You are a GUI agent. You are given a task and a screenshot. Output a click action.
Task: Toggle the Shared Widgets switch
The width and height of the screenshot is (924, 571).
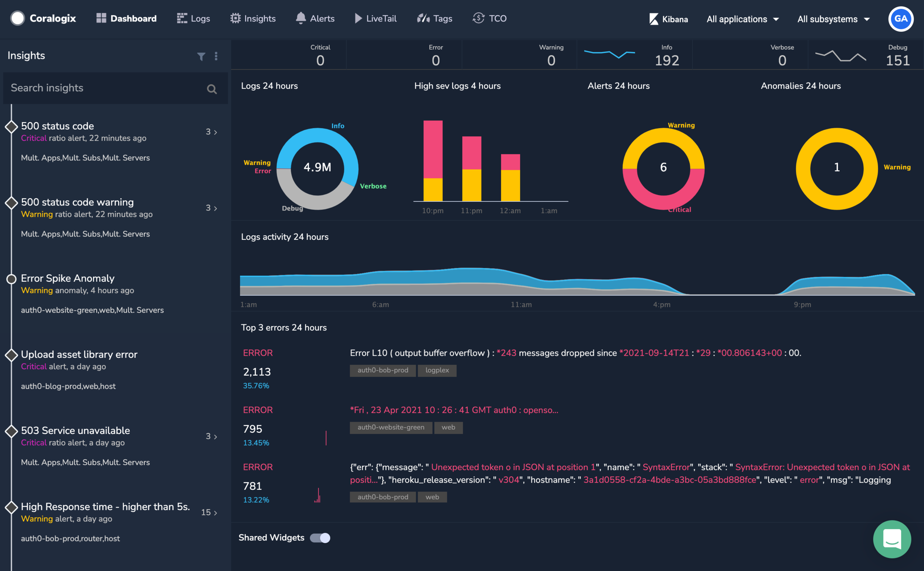click(320, 538)
